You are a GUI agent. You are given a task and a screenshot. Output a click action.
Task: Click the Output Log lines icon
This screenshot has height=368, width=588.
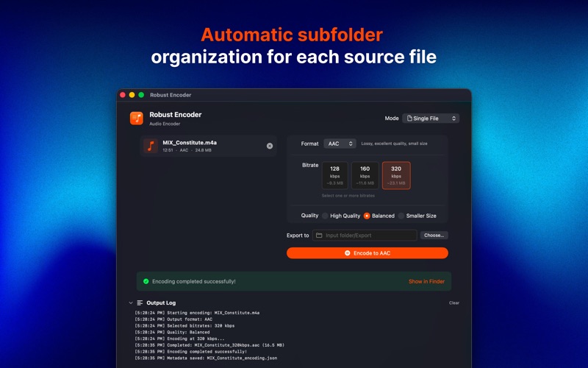[x=140, y=302]
